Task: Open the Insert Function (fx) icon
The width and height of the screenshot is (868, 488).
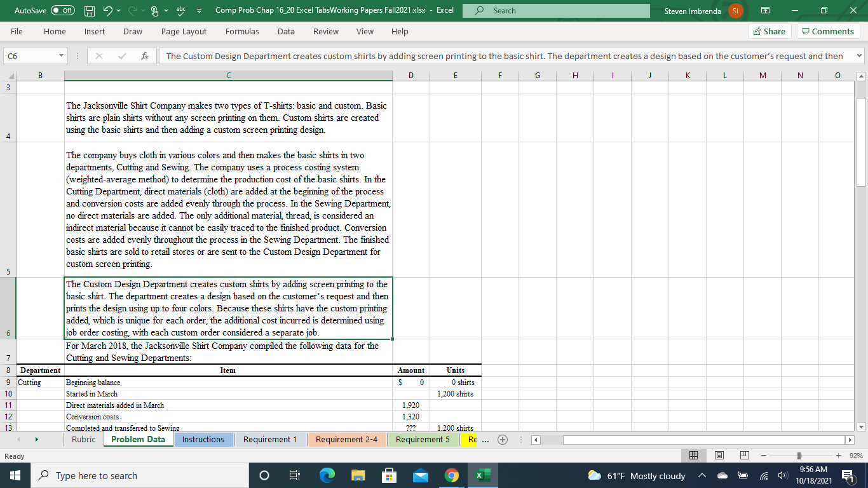Action: pyautogui.click(x=145, y=56)
